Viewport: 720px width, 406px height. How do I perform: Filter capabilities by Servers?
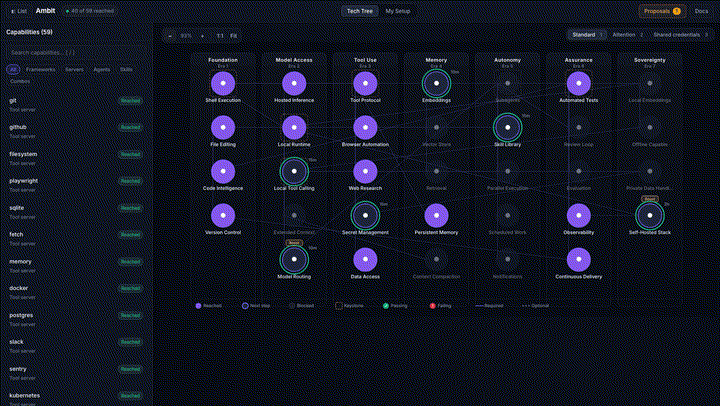(x=74, y=69)
